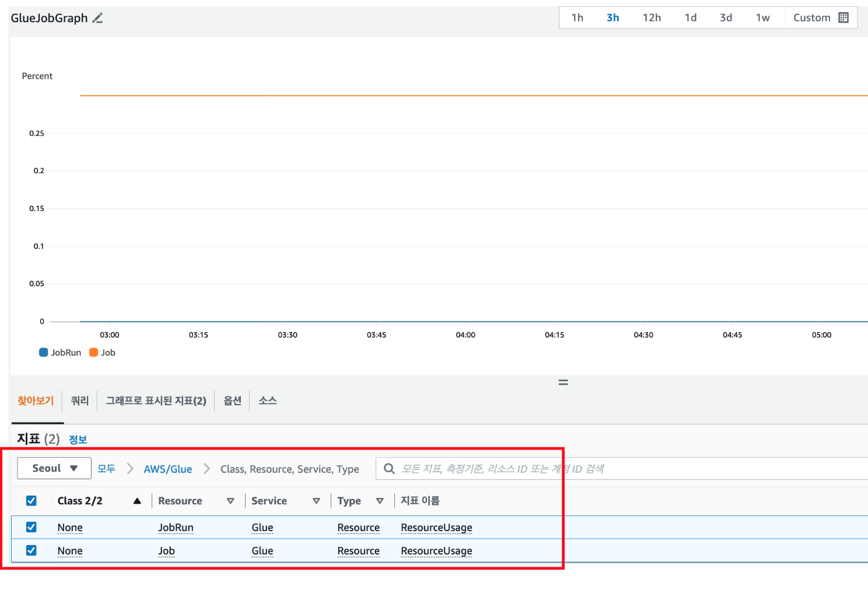Open the calendar icon next to Custom
The height and width of the screenshot is (597, 868).
click(x=843, y=17)
